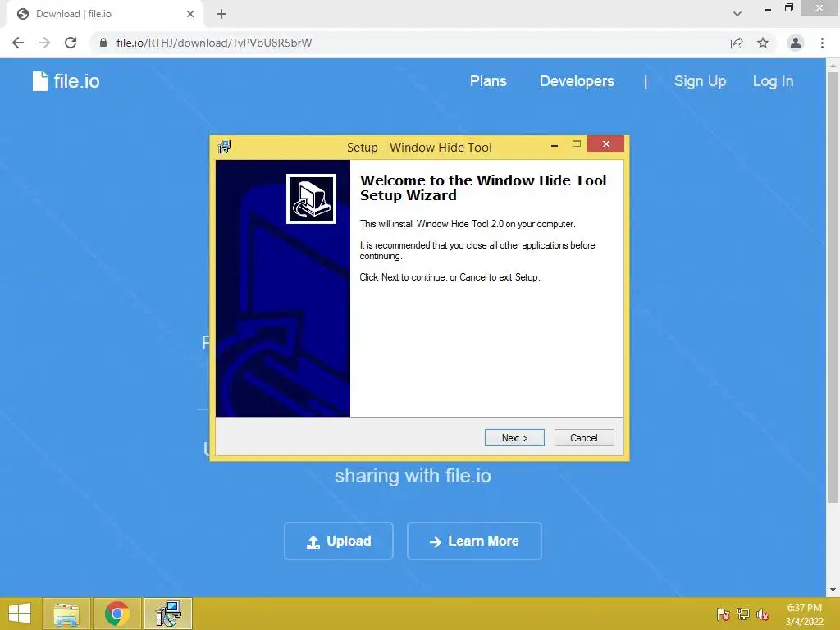
Task: Switch to Chrome in the taskbar
Action: tap(116, 614)
